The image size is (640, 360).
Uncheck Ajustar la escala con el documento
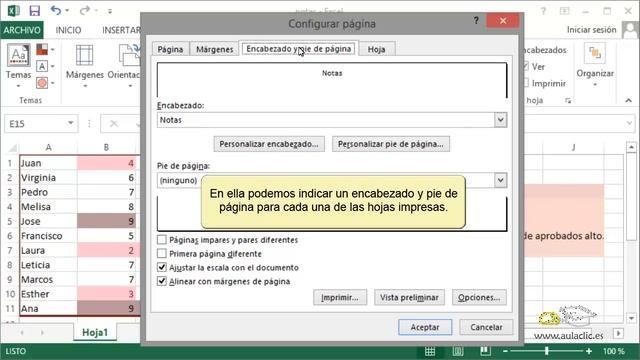point(162,267)
